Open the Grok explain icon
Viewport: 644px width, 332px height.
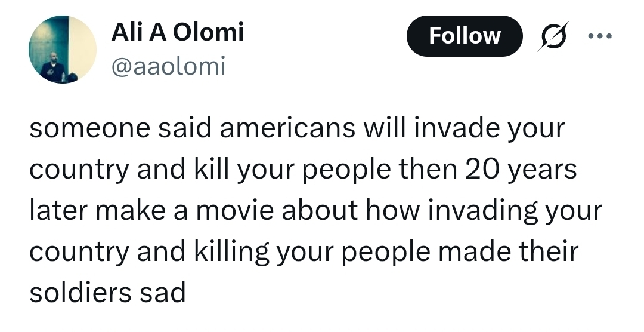pos(553,36)
